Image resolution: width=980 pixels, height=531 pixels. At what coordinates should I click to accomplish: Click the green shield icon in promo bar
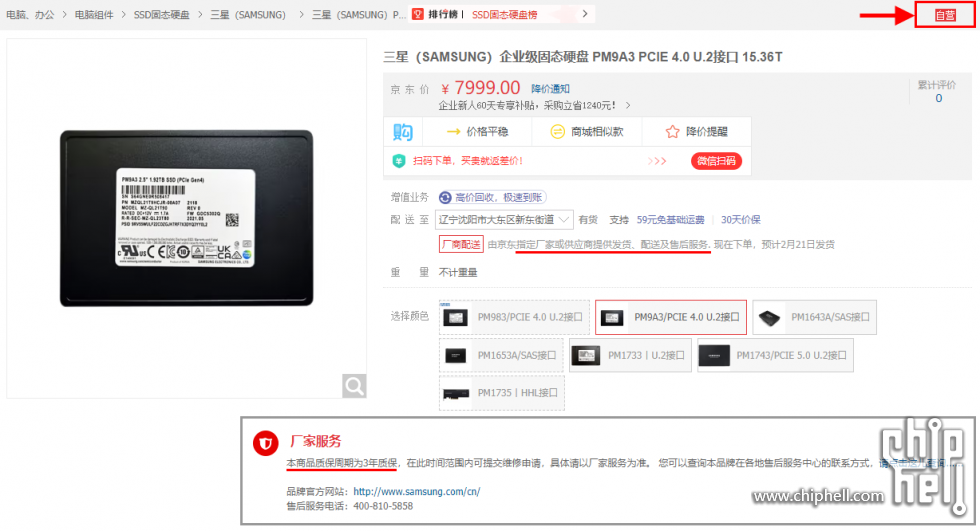click(x=399, y=161)
